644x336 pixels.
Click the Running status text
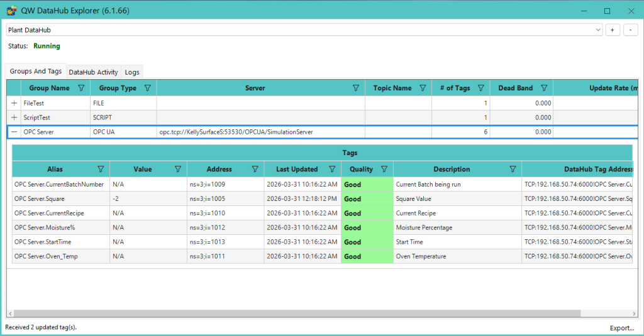click(x=47, y=46)
